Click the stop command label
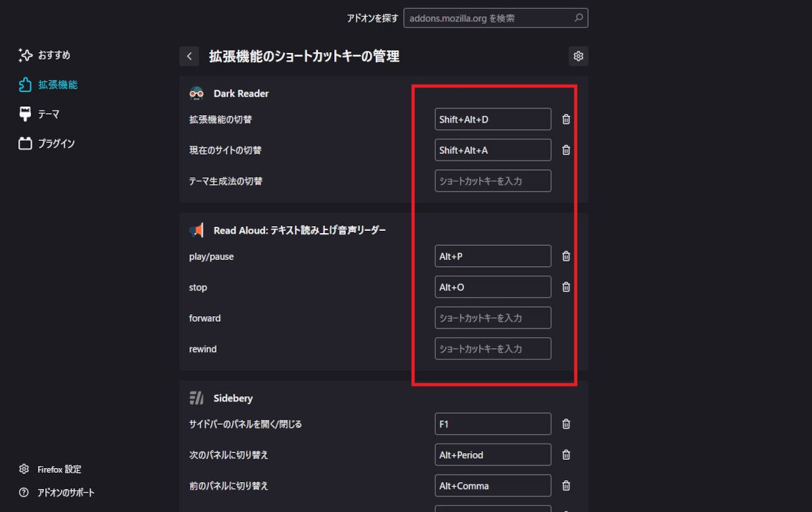The width and height of the screenshot is (812, 512). pos(198,287)
